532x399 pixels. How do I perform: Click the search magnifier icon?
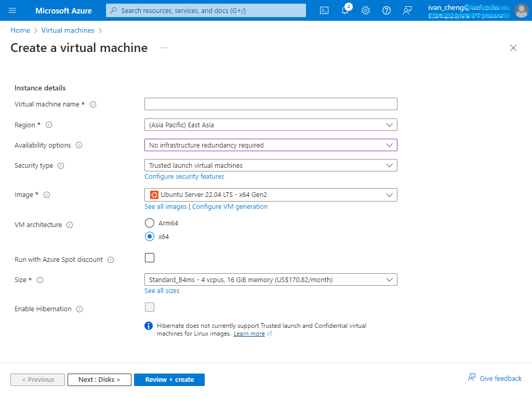[114, 10]
